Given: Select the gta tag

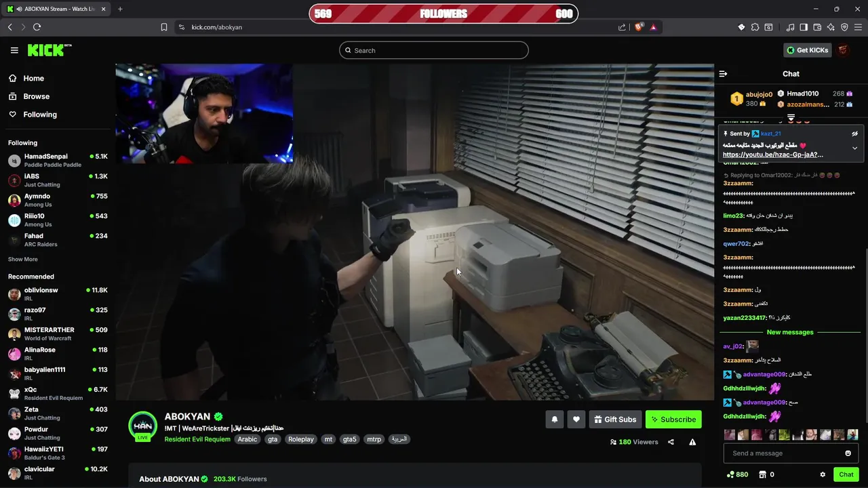Looking at the screenshot, I should point(273,439).
